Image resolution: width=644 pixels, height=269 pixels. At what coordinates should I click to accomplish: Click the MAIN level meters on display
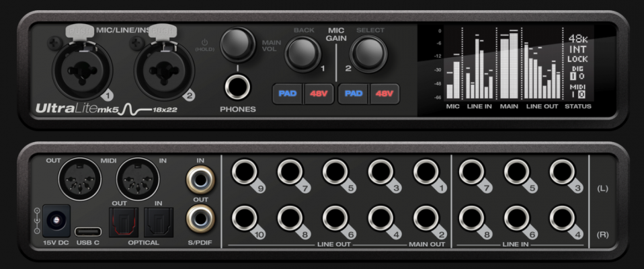(x=510, y=64)
